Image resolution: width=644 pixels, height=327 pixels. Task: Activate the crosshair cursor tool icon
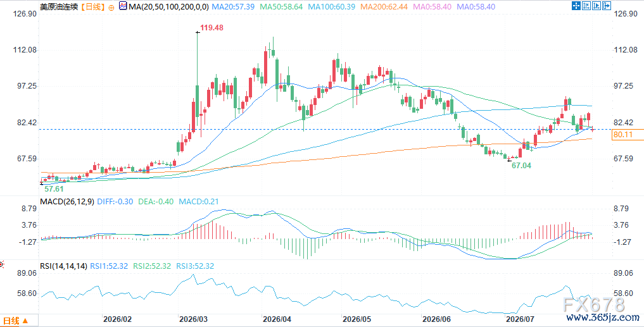576,6
